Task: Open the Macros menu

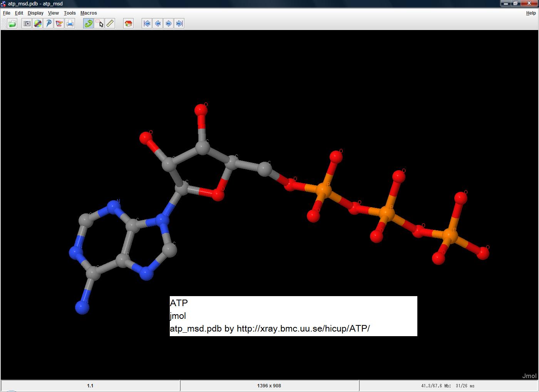Action: [x=89, y=13]
